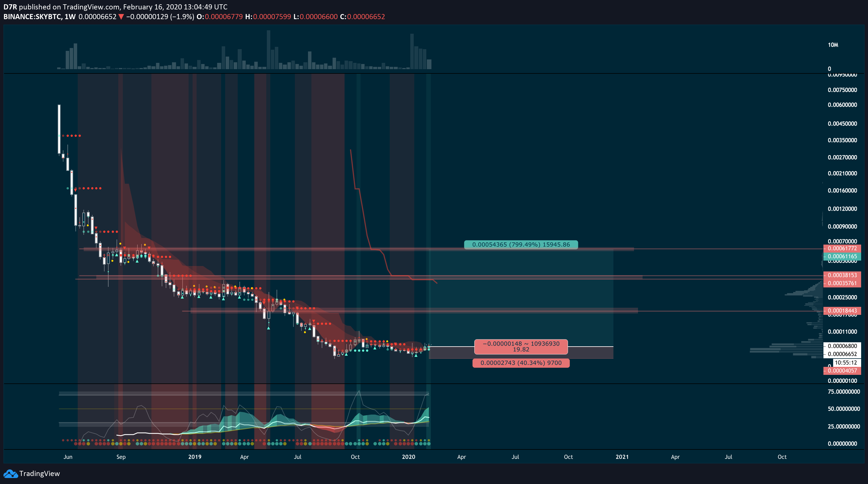This screenshot has width=868, height=484.
Task: Click the 10M volume scale label
Action: click(x=833, y=45)
